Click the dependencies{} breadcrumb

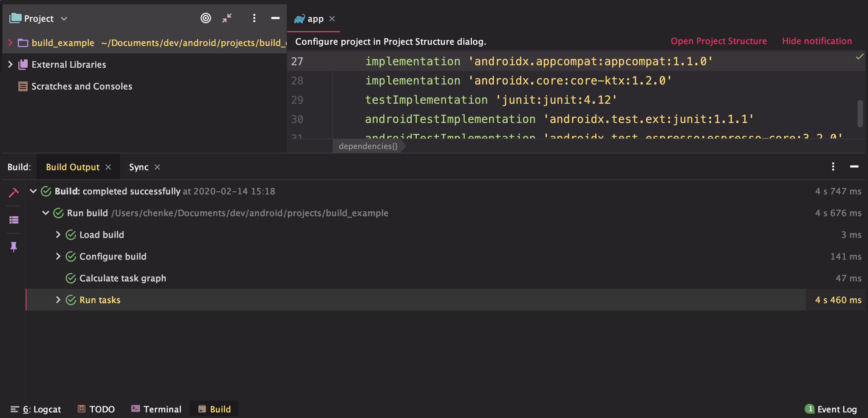tap(368, 146)
